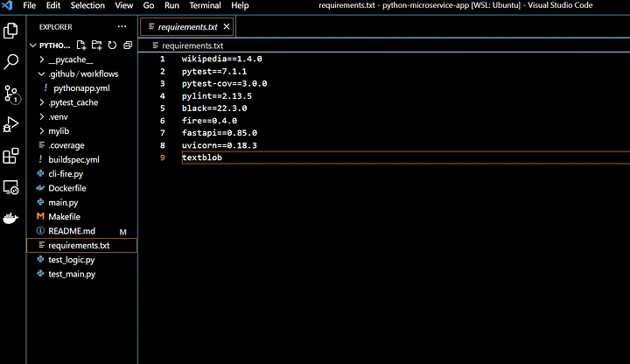Screen dimensions: 630x364
Task: Click line number 1 in the gutter
Action: coord(163,59)
